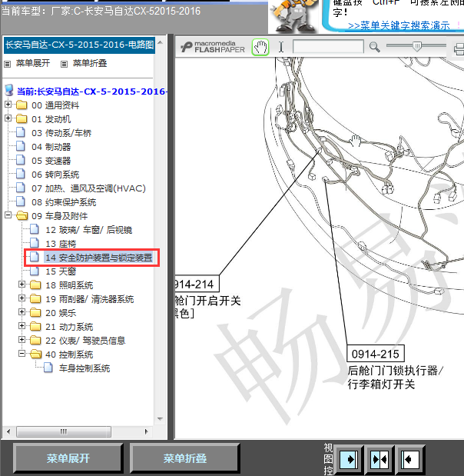Click document icon of 03 传动系/车桥
Image resolution: width=464 pixels, height=476 pixels.
(21, 132)
